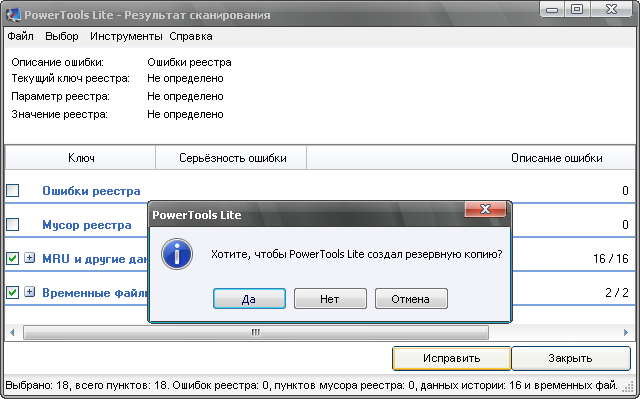Confirm backup with Да button

[x=249, y=299]
